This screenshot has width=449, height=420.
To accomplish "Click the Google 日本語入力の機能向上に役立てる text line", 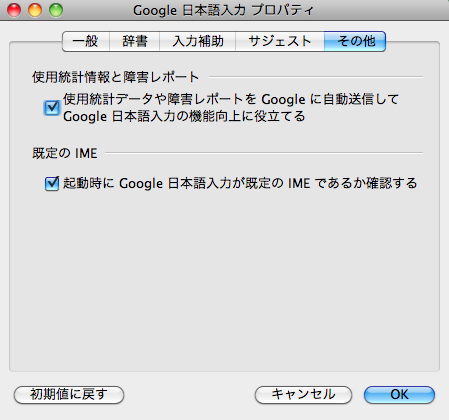I will coord(184,116).
